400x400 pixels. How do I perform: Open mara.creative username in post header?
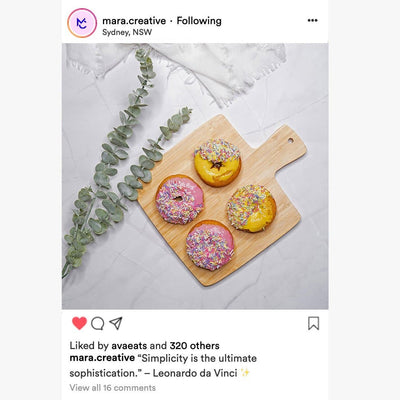(x=134, y=21)
